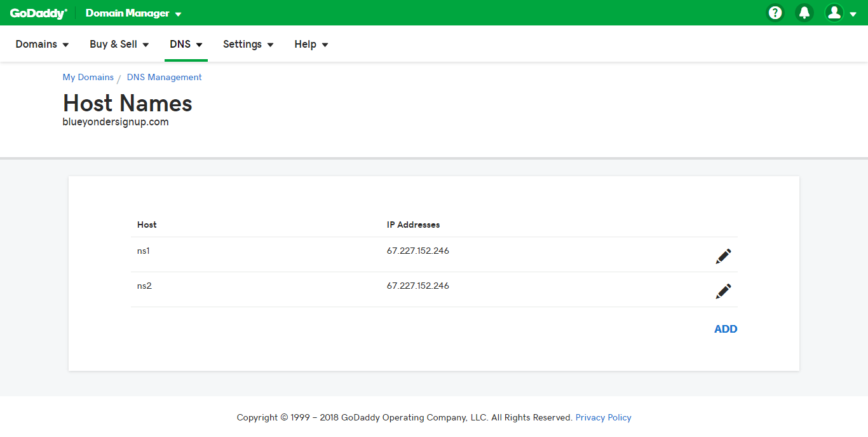Go to My Domains breadcrumb
Image resolution: width=868 pixels, height=437 pixels.
88,77
